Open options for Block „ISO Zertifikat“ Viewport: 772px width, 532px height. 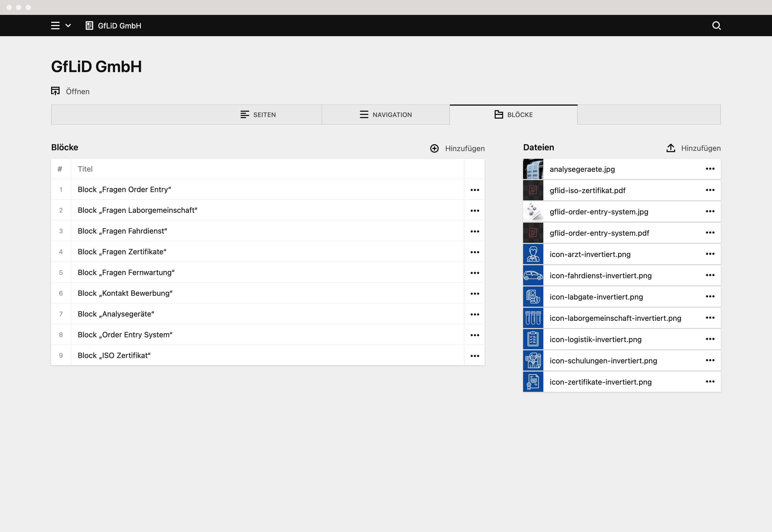pyautogui.click(x=475, y=356)
